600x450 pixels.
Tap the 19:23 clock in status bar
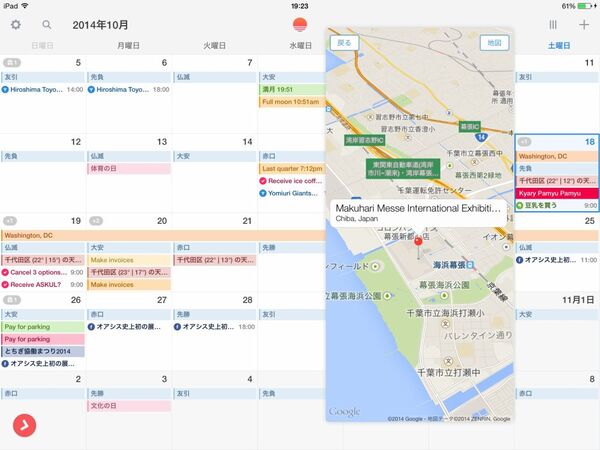[300, 6]
